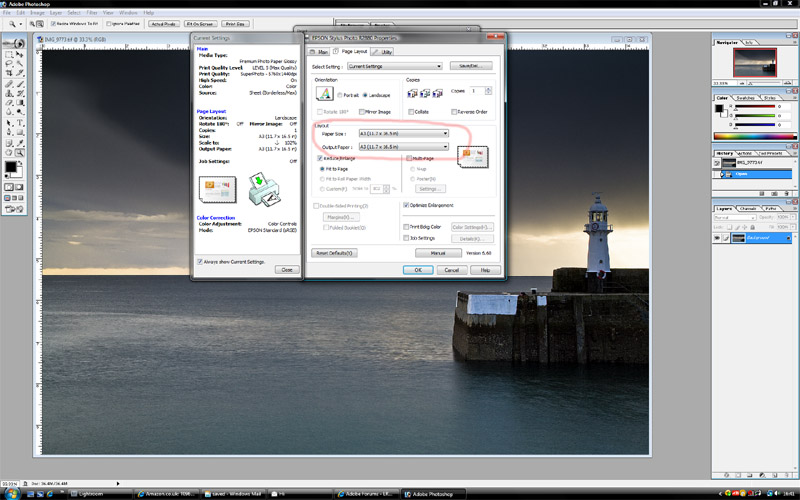
Task: Click OK in the printer properties dialog
Action: pos(417,270)
